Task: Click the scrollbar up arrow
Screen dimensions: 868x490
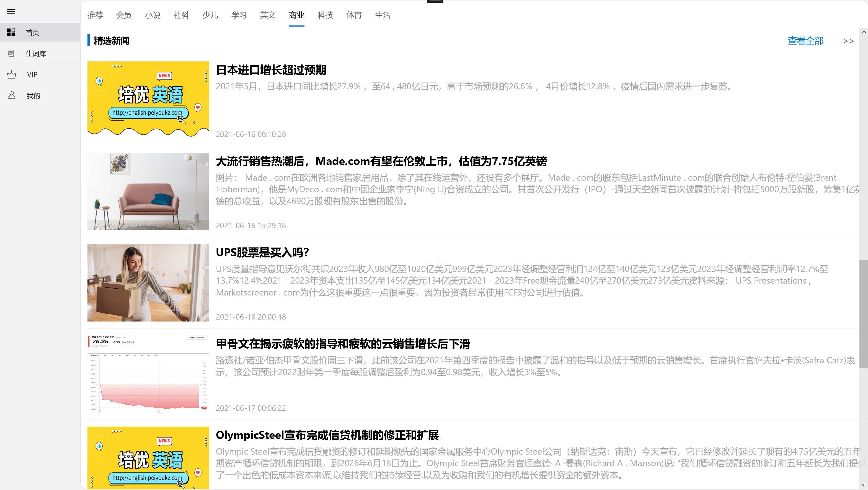Action: [x=863, y=32]
